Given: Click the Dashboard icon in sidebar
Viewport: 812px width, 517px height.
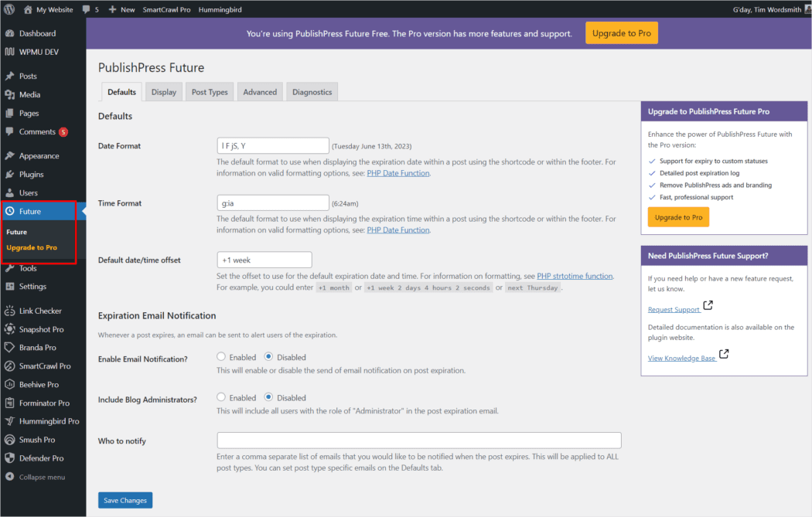Looking at the screenshot, I should tap(9, 34).
